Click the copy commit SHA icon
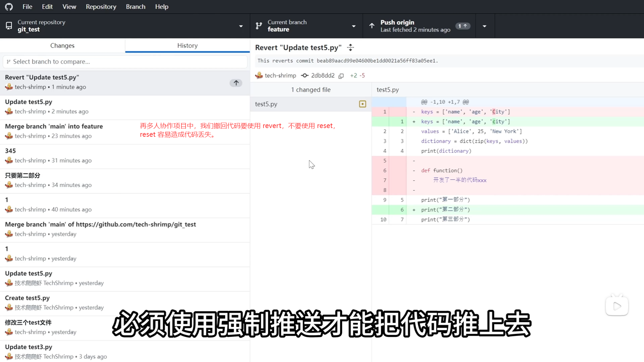The width and height of the screenshot is (644, 362). [x=341, y=76]
